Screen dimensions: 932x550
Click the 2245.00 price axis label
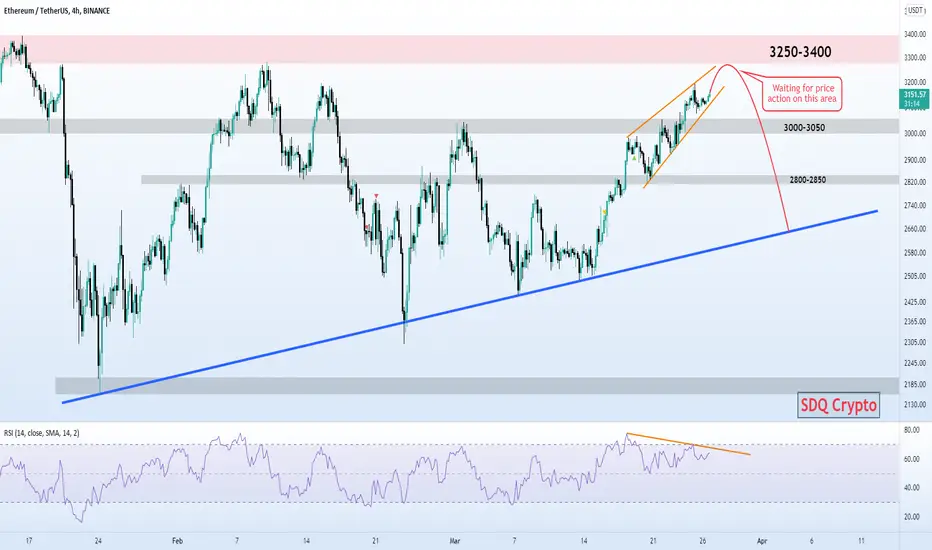915,363
